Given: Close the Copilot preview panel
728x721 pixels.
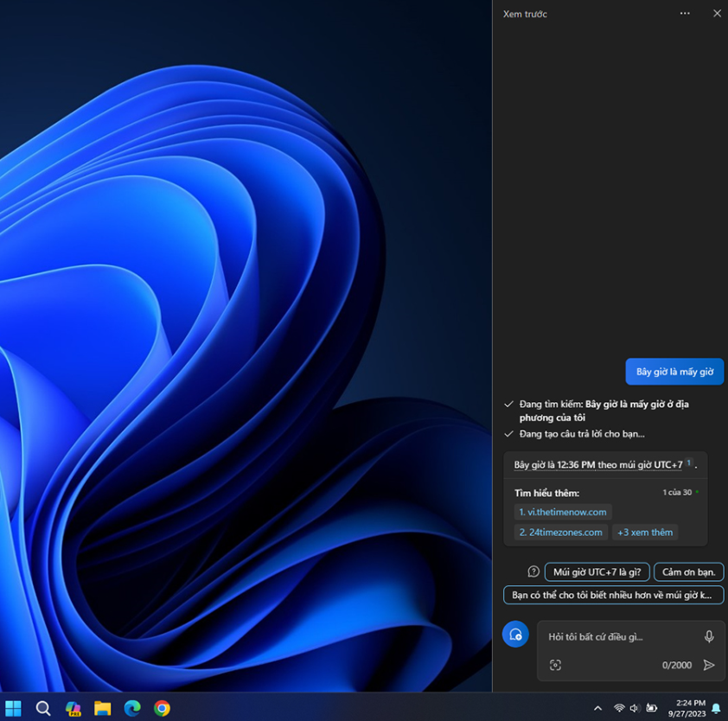Looking at the screenshot, I should (717, 14).
